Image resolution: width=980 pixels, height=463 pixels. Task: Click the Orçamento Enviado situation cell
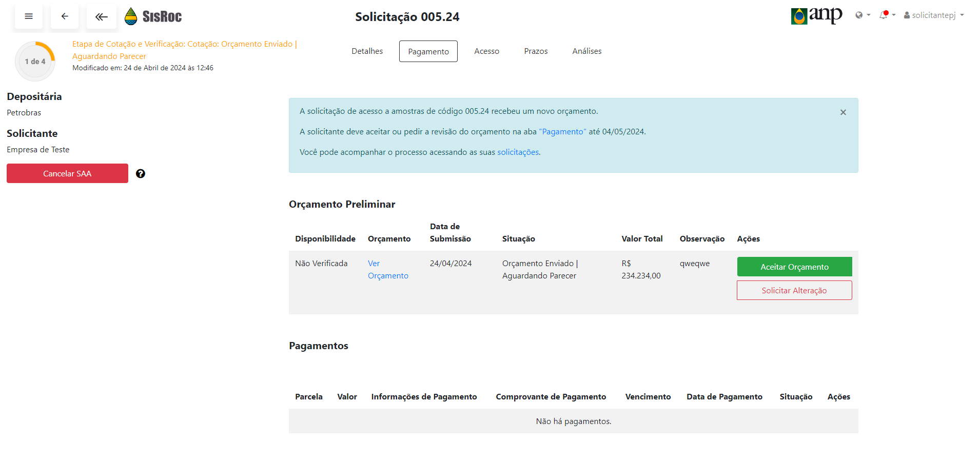[x=540, y=270]
